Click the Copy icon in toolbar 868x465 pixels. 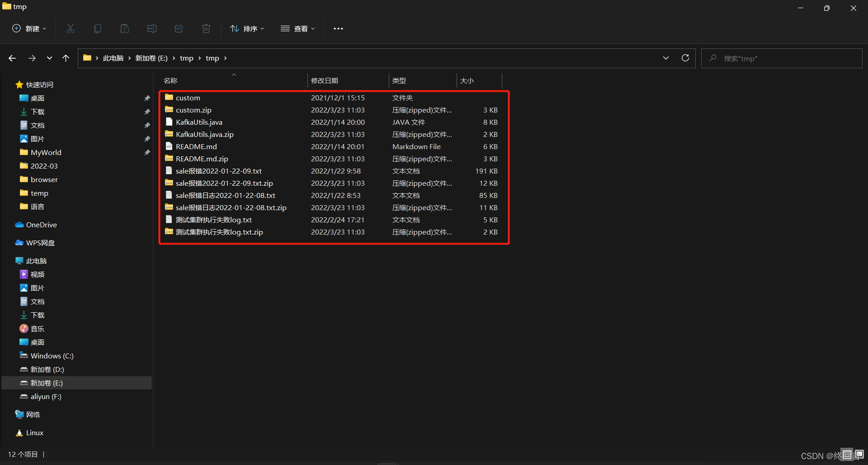click(98, 28)
